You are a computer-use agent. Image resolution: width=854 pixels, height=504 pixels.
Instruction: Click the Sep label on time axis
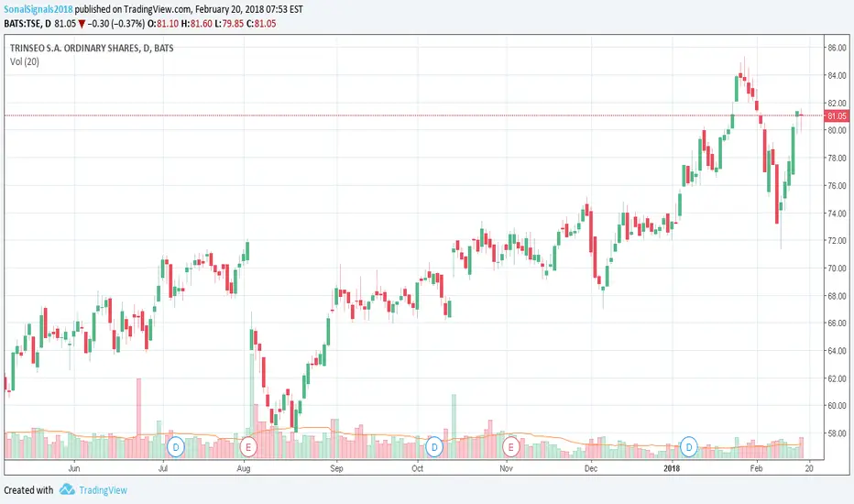coord(336,468)
